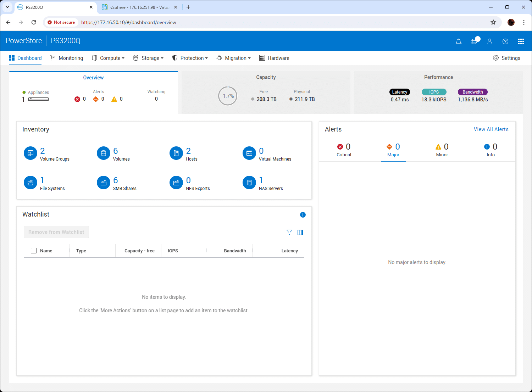Click the PowerStore logo text
This screenshot has width=532, height=392.
coord(24,41)
